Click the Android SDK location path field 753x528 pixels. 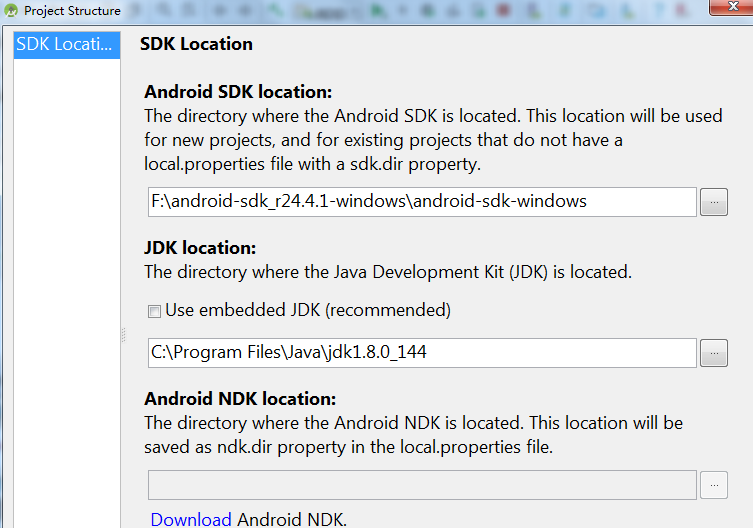[421, 201]
